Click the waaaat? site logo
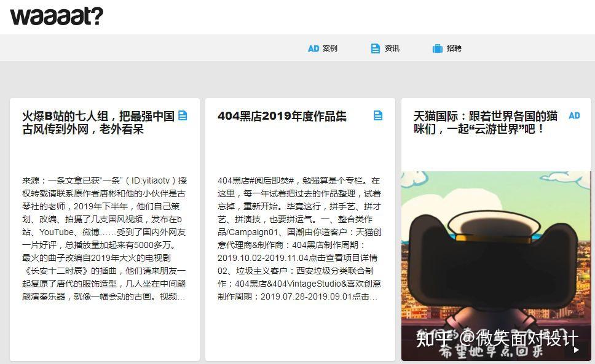595x364 pixels. 57,16
